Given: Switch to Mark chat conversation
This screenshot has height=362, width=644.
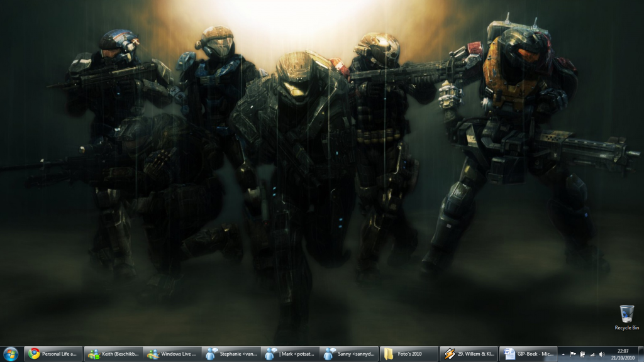Looking at the screenshot, I should tap(290, 354).
